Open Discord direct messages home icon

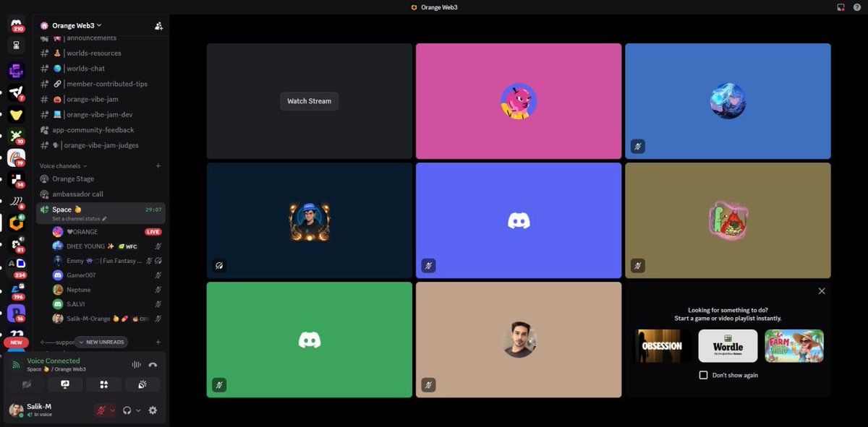17,24
